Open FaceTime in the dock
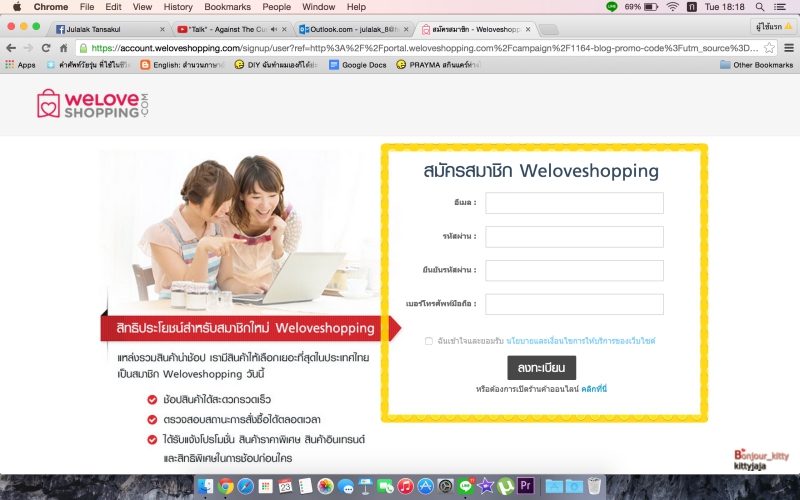This screenshot has height=500, width=800. 385,486
